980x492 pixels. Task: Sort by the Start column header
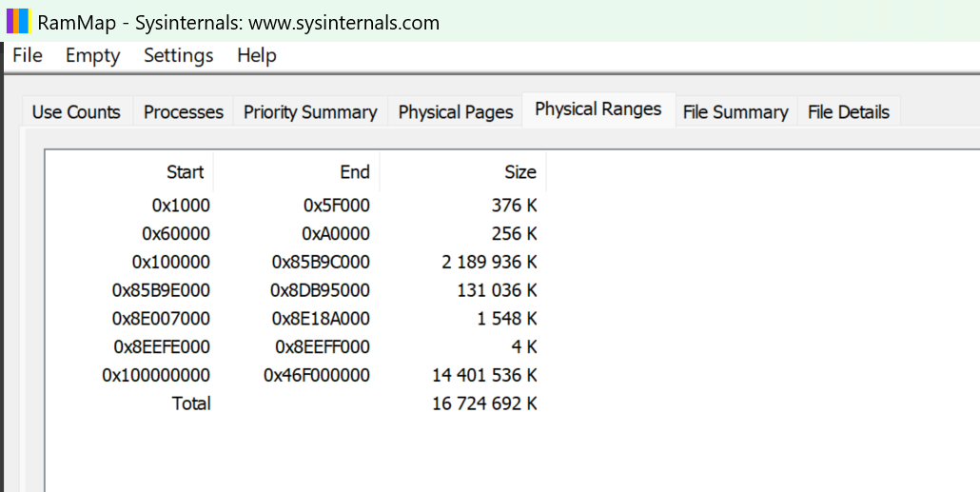(129, 172)
